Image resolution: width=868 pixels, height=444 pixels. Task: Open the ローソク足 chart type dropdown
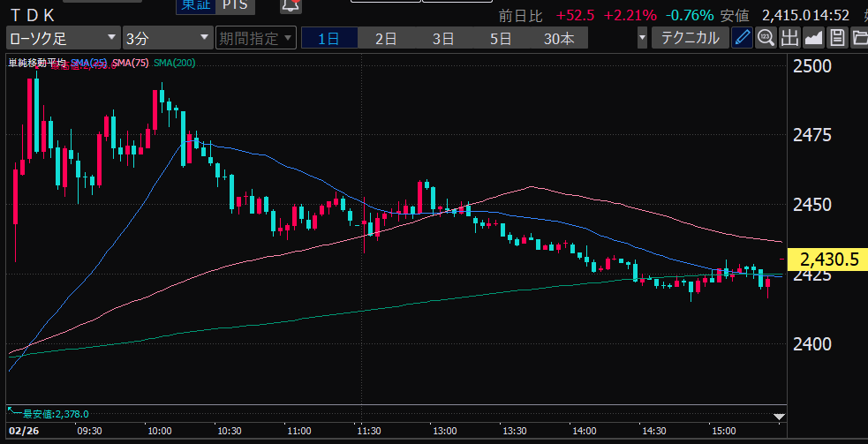tap(62, 38)
